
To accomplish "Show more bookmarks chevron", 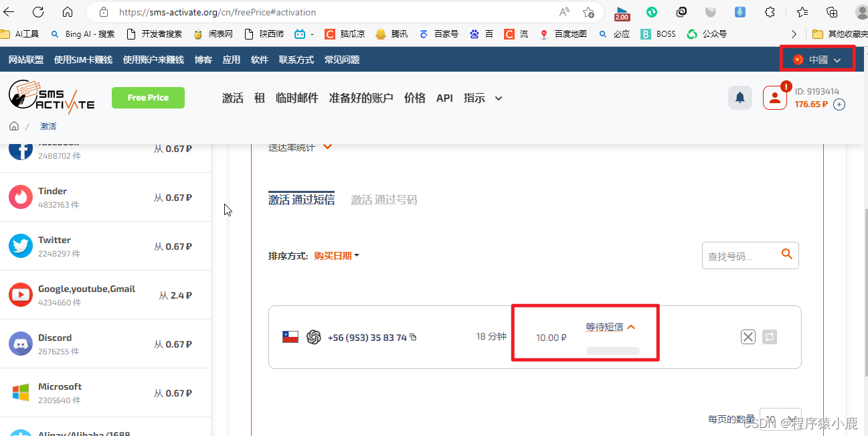I will tap(794, 34).
